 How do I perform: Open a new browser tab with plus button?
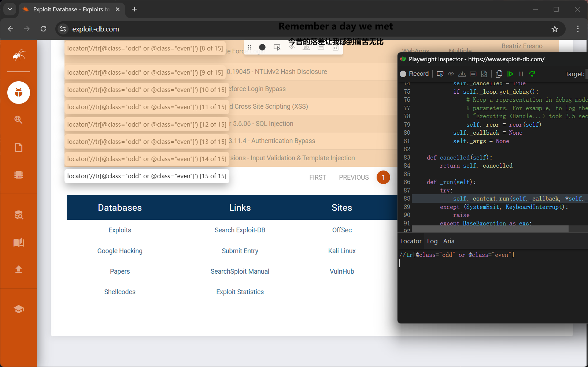coord(134,9)
